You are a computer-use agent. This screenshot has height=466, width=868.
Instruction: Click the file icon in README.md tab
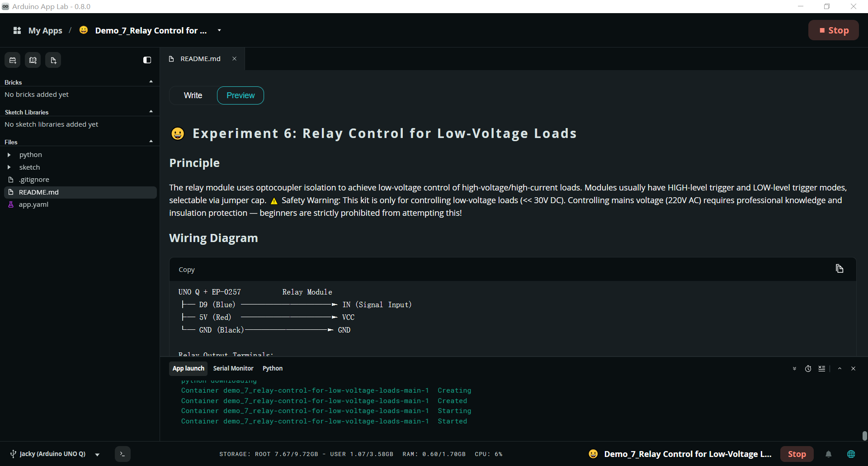tap(171, 59)
